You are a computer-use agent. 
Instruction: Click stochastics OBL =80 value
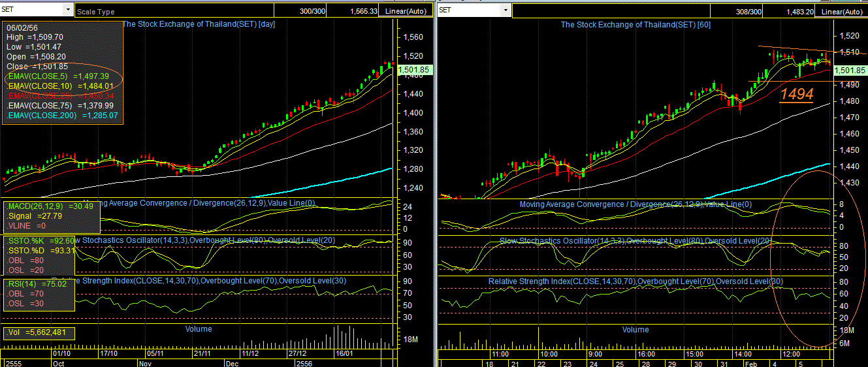pyautogui.click(x=26, y=260)
